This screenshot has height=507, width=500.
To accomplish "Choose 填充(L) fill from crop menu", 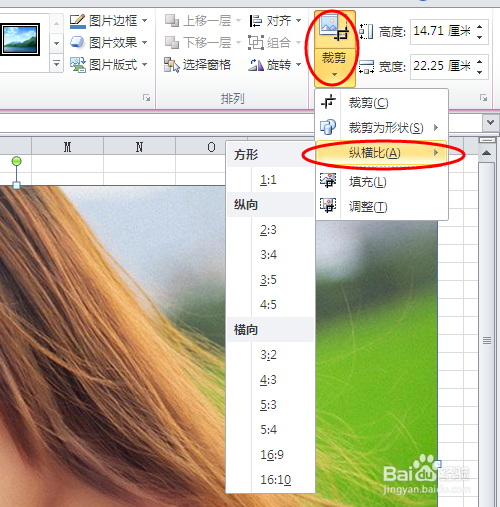I will [382, 182].
